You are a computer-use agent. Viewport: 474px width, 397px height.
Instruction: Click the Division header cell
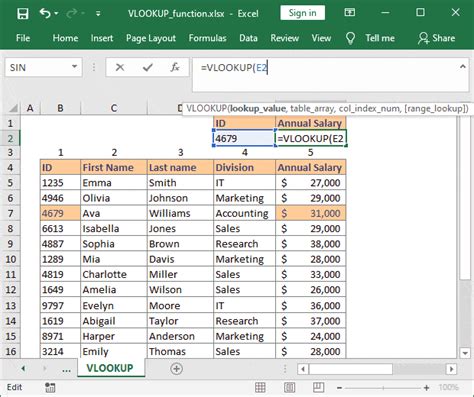pyautogui.click(x=244, y=167)
